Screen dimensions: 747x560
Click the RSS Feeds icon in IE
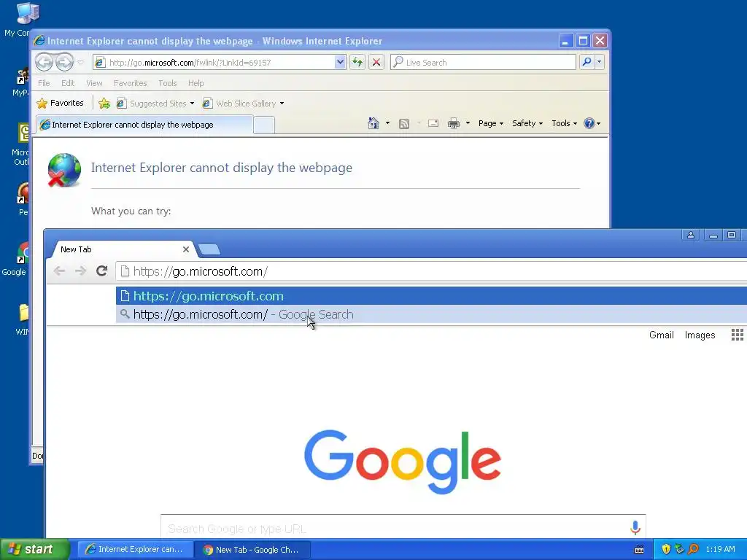pyautogui.click(x=404, y=124)
